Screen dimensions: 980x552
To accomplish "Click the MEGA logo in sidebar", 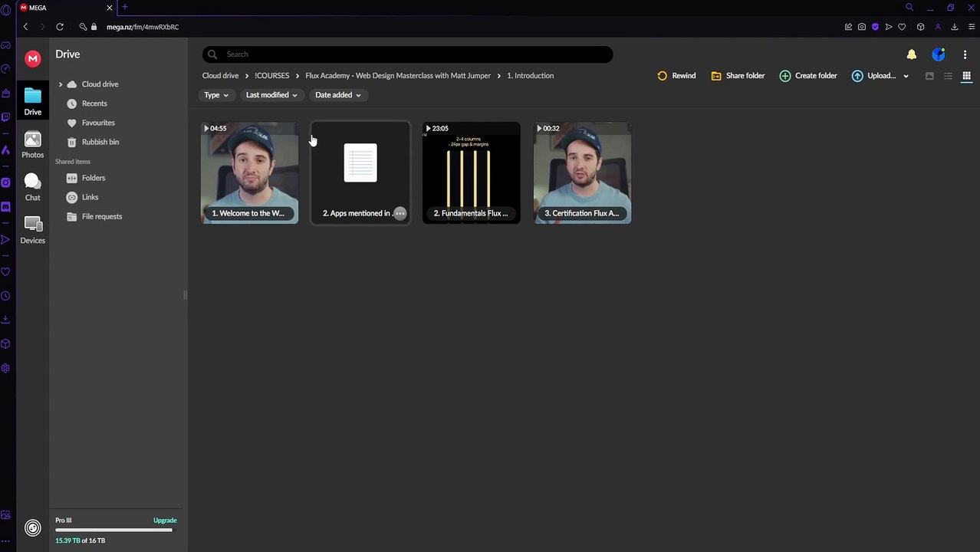I will tap(32, 59).
